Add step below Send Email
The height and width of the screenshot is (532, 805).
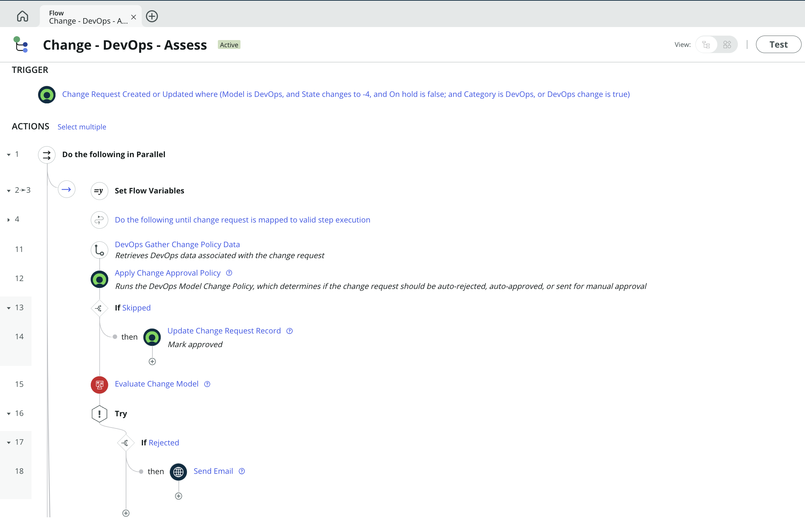[x=178, y=496]
